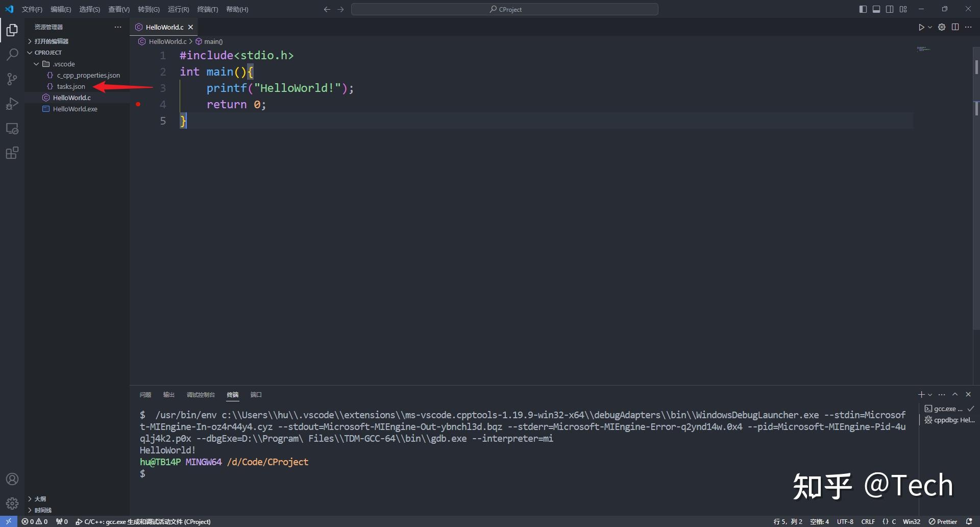Open the Source Control view

pyautogui.click(x=12, y=79)
